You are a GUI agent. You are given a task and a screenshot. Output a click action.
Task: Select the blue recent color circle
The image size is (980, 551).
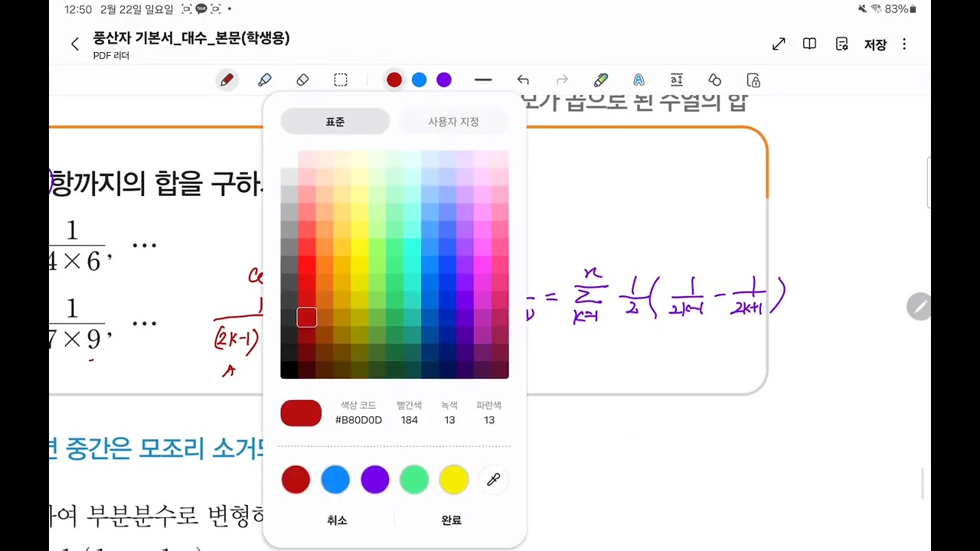click(335, 480)
